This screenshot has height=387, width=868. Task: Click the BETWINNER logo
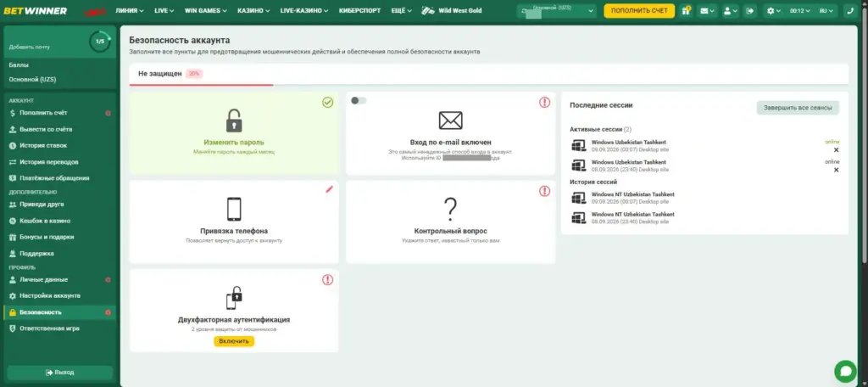(x=36, y=10)
